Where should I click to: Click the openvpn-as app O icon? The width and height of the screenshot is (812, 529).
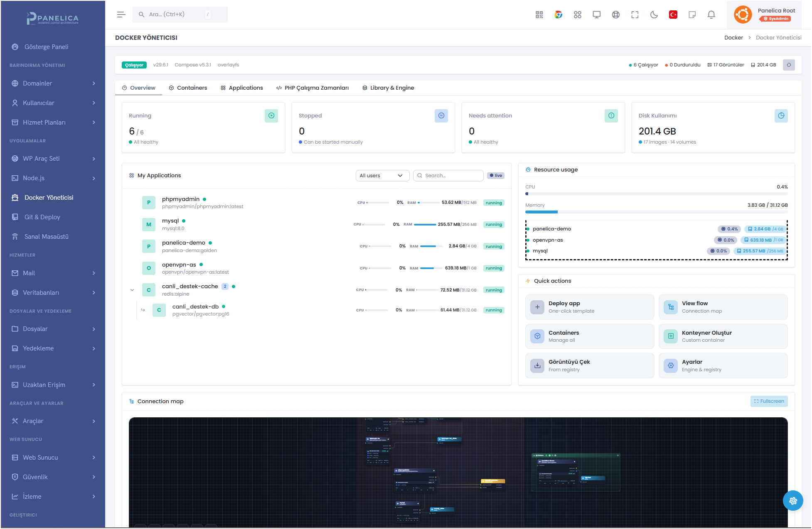[x=149, y=268]
